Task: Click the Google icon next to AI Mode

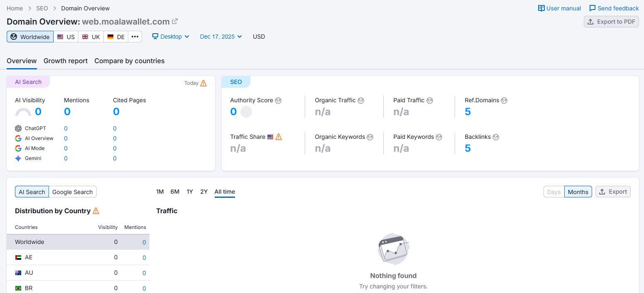Action: (18, 148)
